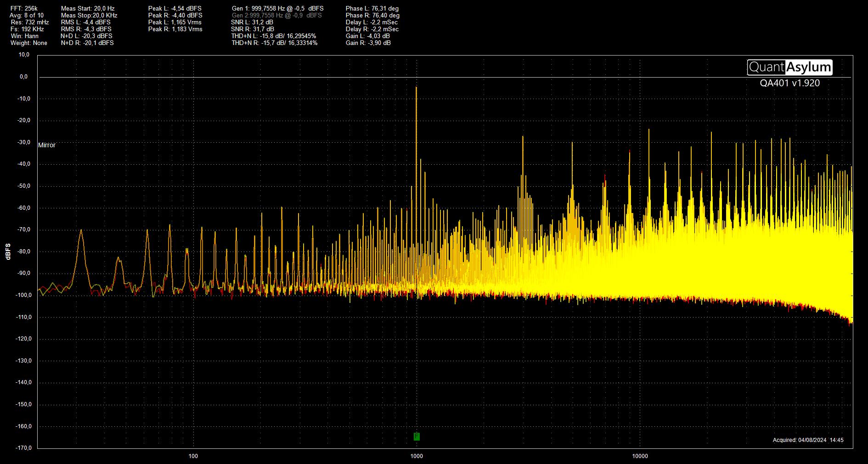
Task: Click the 'Gain L: -4,03 dB' readout
Action: point(368,36)
